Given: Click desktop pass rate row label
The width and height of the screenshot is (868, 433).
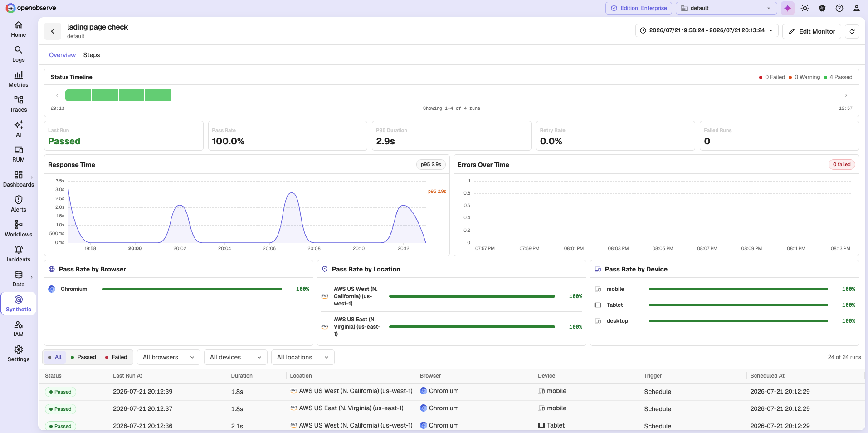Looking at the screenshot, I should pos(617,321).
